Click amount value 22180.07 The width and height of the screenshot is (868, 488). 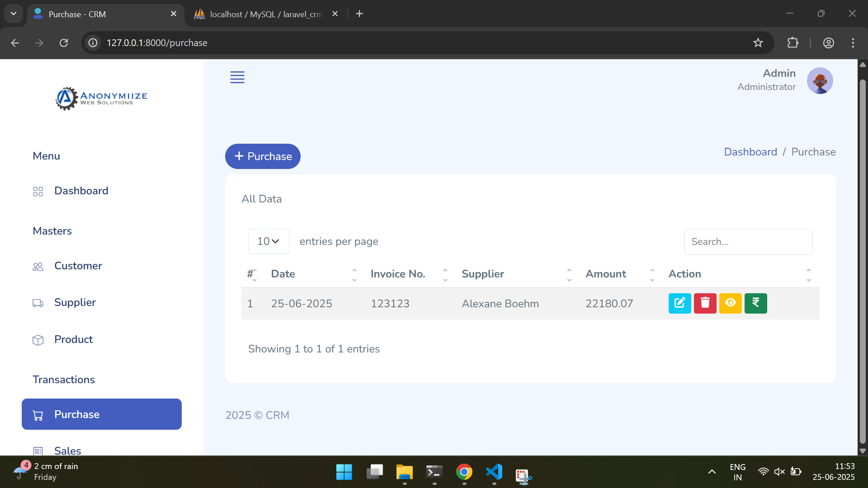pos(609,304)
